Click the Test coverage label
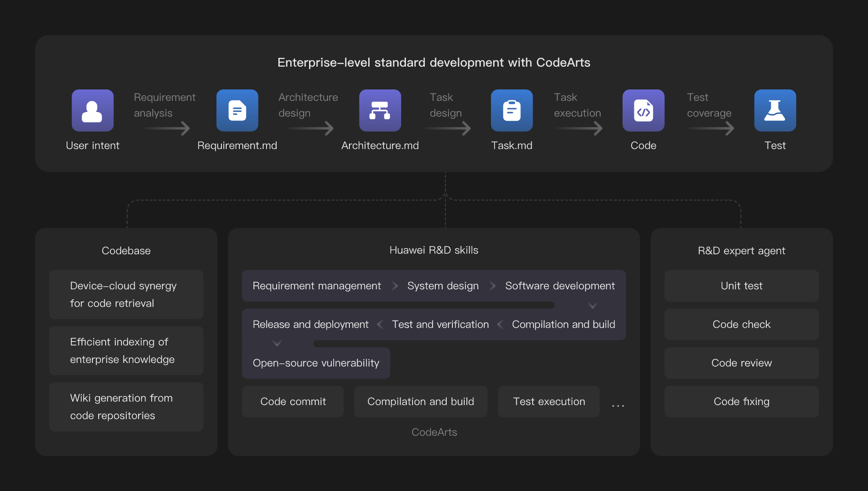The width and height of the screenshot is (868, 491). 709,105
